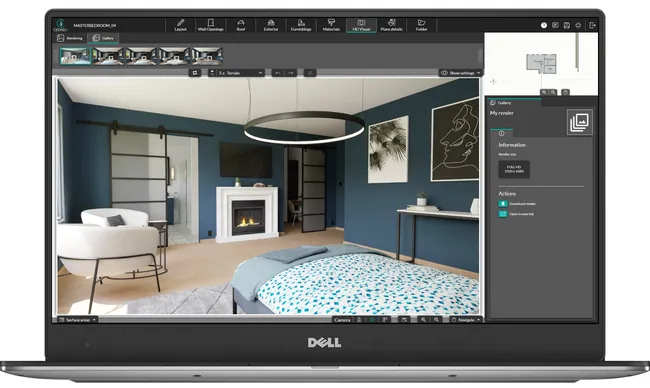The width and height of the screenshot is (650, 388).
Task: Select the information tab icon
Action: [x=502, y=133]
